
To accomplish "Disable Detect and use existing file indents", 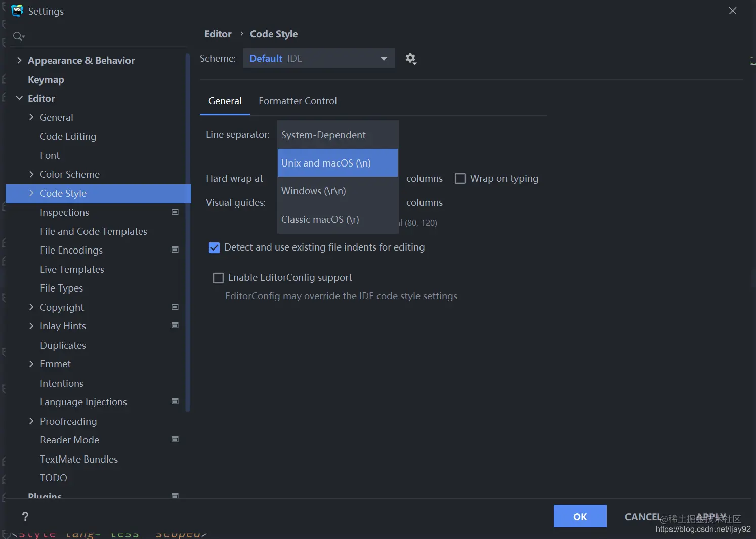I will [215, 247].
